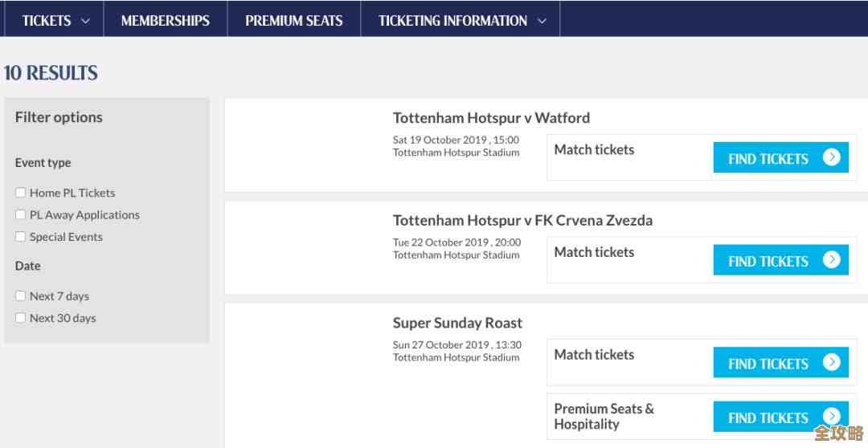Click the Tottenham Hotspur v FK Crvena Zvezda heading

(522, 221)
